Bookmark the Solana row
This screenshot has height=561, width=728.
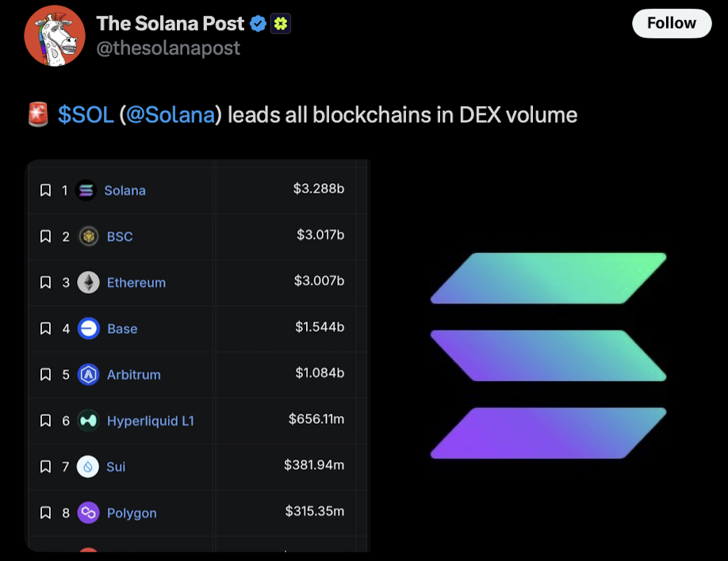point(46,190)
